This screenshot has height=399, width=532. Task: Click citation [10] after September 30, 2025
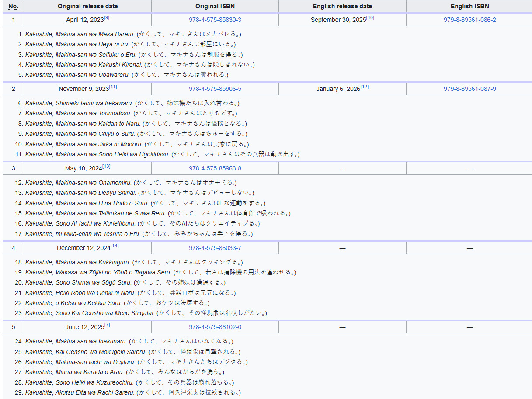(370, 18)
